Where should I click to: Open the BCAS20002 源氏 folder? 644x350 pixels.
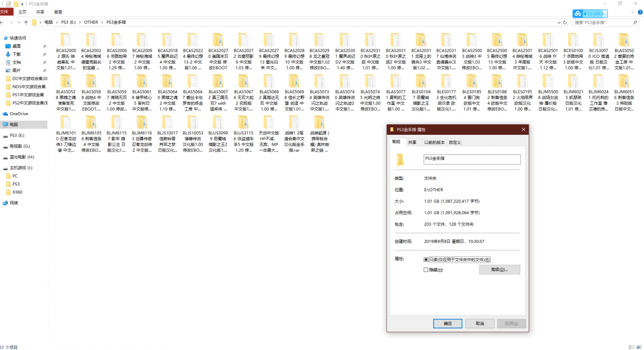pos(66,51)
